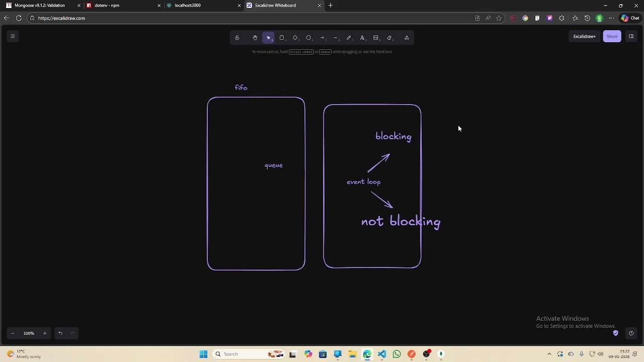Open the weather widget Mostly sunny
644x362 pixels.
point(23,354)
